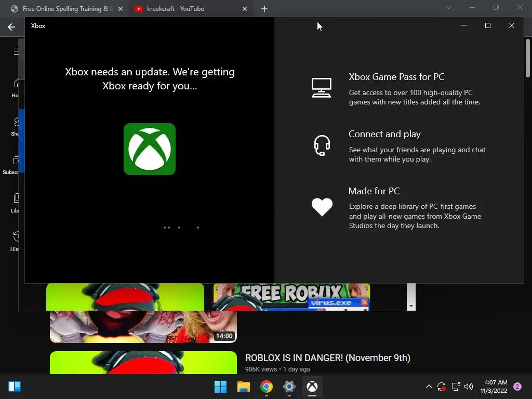The height and width of the screenshot is (399, 532).
Task: Select the Xbox app taskbar icon
Action: [312, 387]
